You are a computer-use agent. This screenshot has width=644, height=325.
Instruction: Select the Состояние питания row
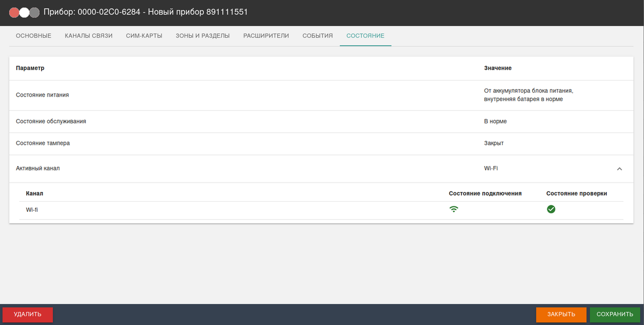pyautogui.click(x=43, y=95)
